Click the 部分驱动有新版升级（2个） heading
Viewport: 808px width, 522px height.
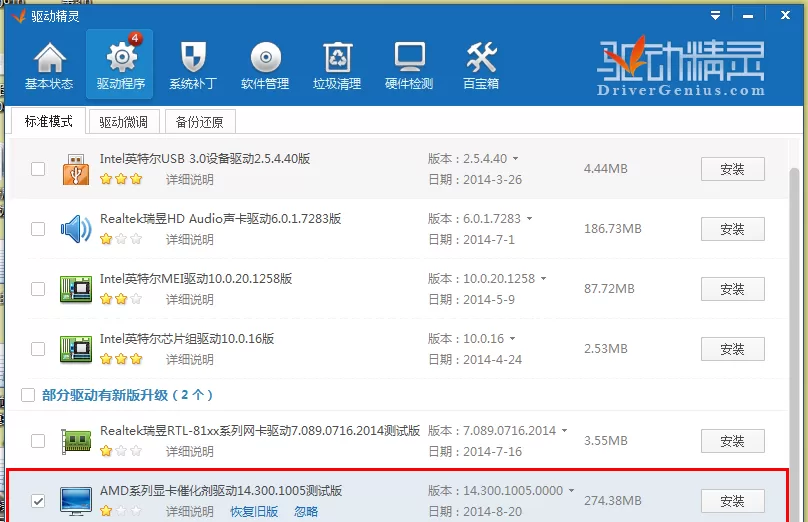[127, 395]
